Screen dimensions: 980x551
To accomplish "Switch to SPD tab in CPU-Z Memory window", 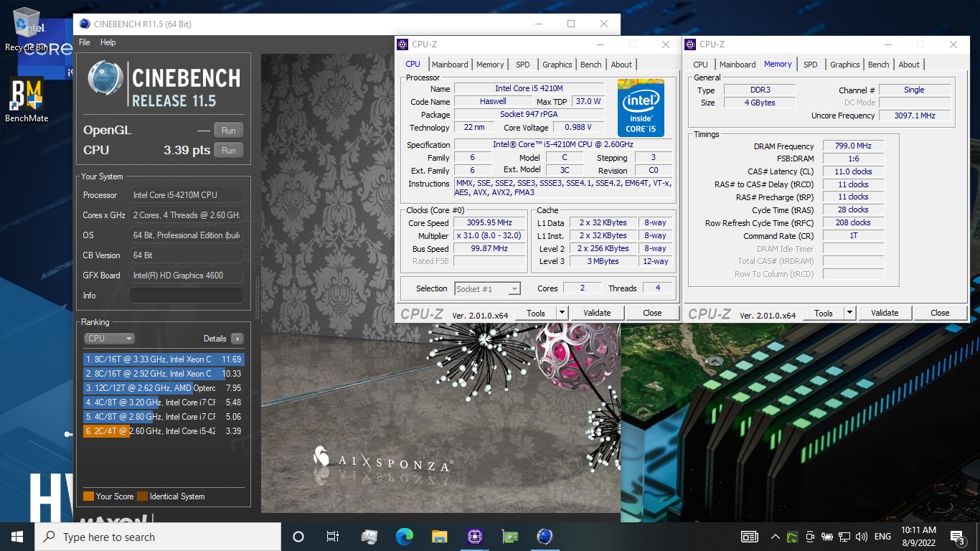I will pos(811,65).
